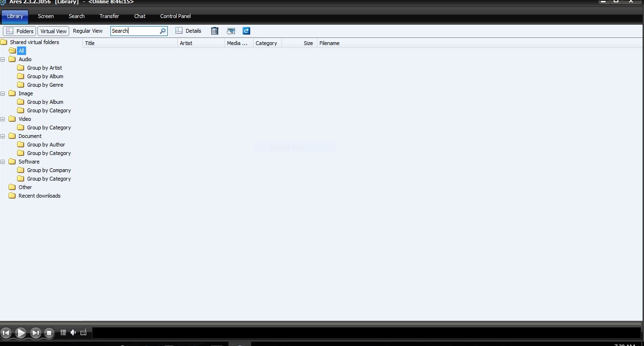644x346 pixels.
Task: Skip to the previous track
Action: click(x=6, y=333)
